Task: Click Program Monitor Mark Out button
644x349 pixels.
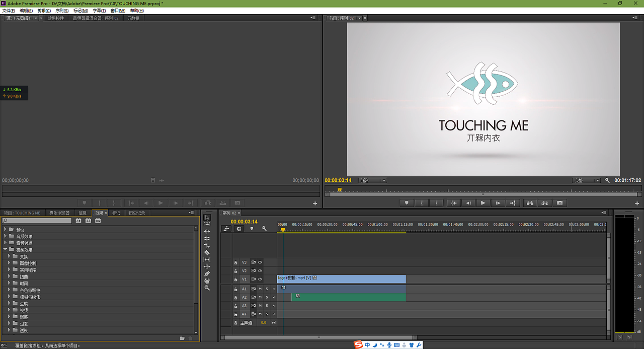Action: [x=436, y=203]
